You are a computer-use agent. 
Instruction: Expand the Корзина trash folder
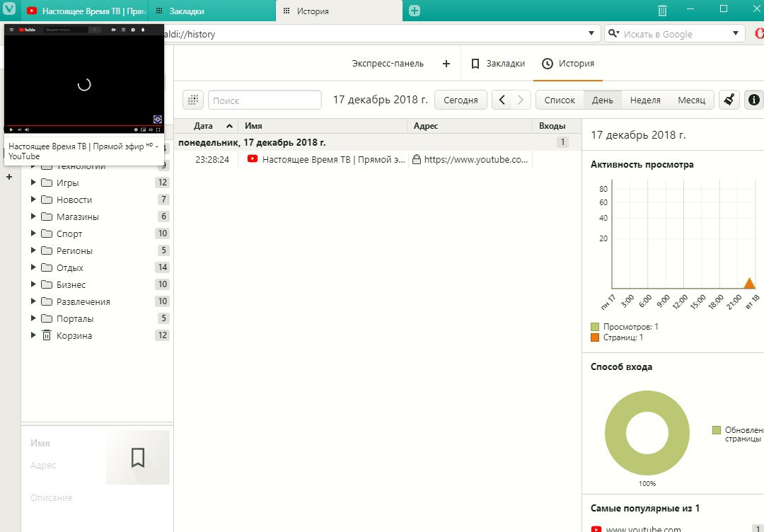pyautogui.click(x=33, y=335)
